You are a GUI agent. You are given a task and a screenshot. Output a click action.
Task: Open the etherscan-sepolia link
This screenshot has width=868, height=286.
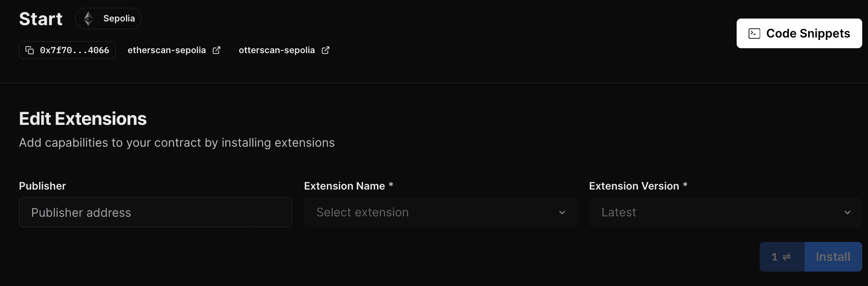[167, 50]
